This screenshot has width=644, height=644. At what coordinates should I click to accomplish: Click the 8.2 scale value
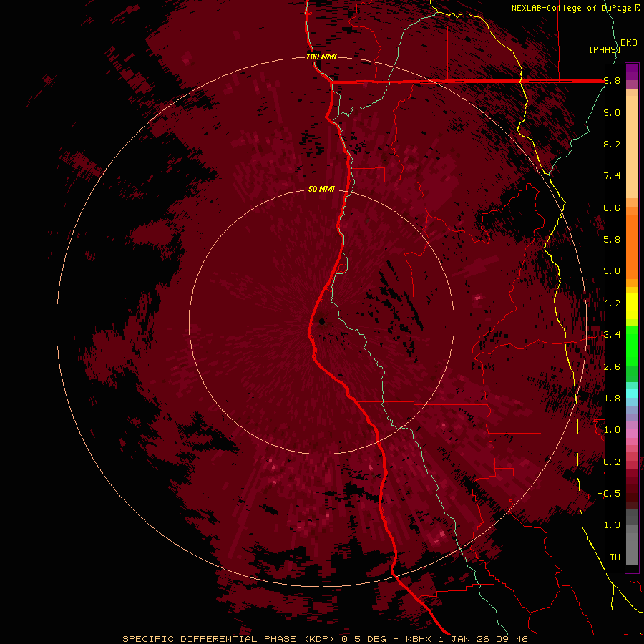612,144
